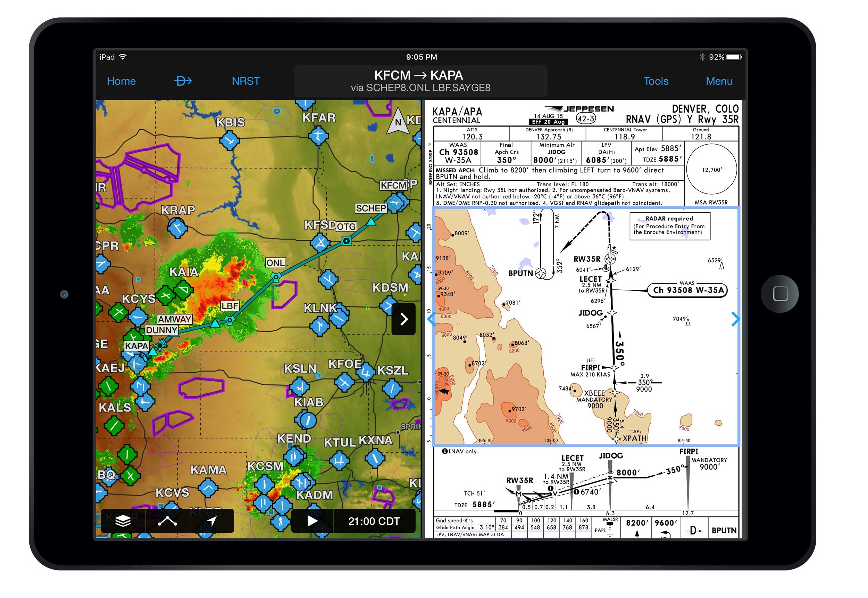Screen dimensions: 868x598
Task: Tap Denver Approach frequency 132.75
Action: point(548,137)
